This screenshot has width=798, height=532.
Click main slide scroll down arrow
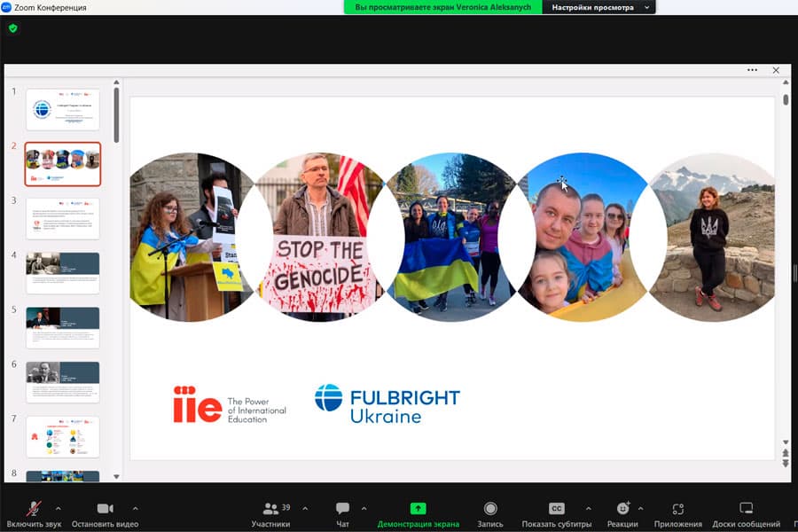(x=786, y=442)
